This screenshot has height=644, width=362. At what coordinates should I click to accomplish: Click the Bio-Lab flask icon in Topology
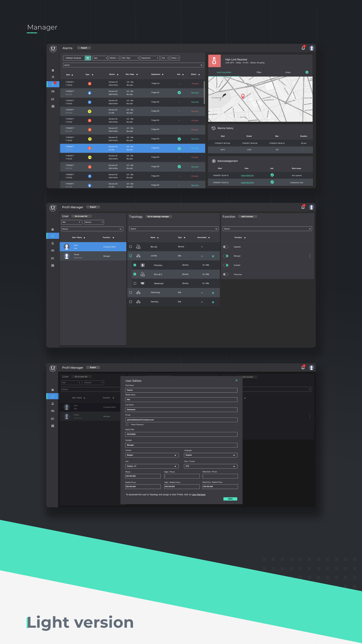coord(138,246)
